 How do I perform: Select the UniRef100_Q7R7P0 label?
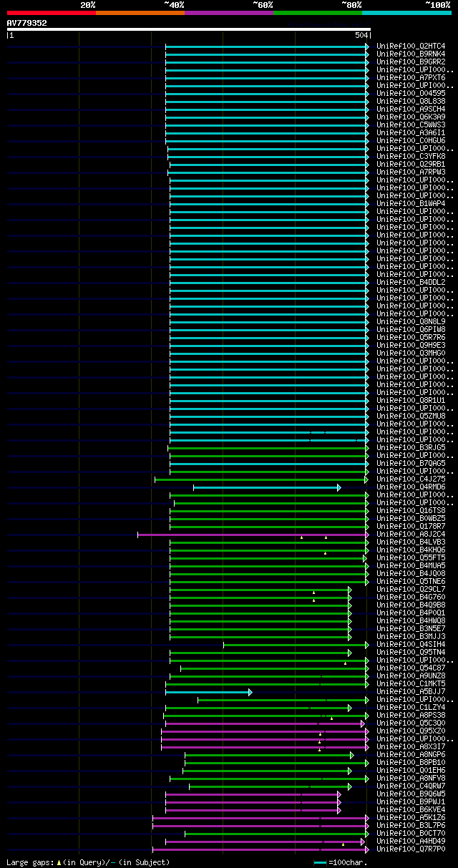click(411, 849)
